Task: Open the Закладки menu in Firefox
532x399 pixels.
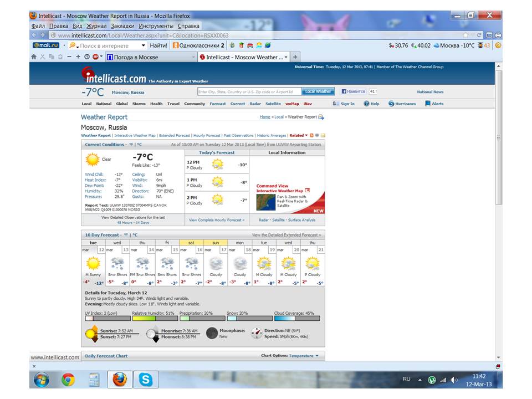Action: click(x=122, y=26)
